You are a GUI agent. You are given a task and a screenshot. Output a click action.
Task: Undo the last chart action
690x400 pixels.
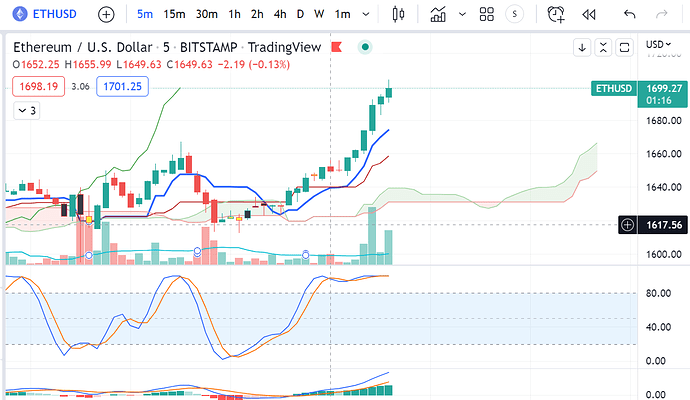coord(630,15)
